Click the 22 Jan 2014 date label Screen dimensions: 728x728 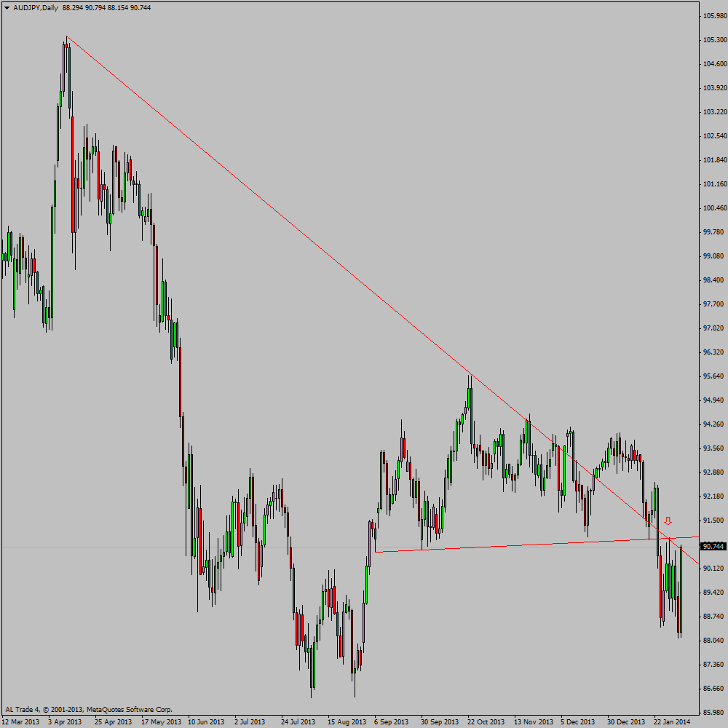click(x=672, y=722)
